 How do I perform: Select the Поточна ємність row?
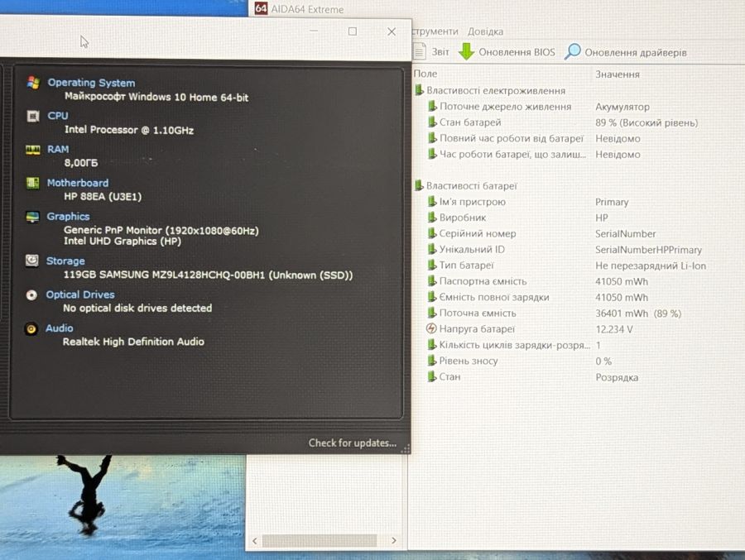point(555,313)
